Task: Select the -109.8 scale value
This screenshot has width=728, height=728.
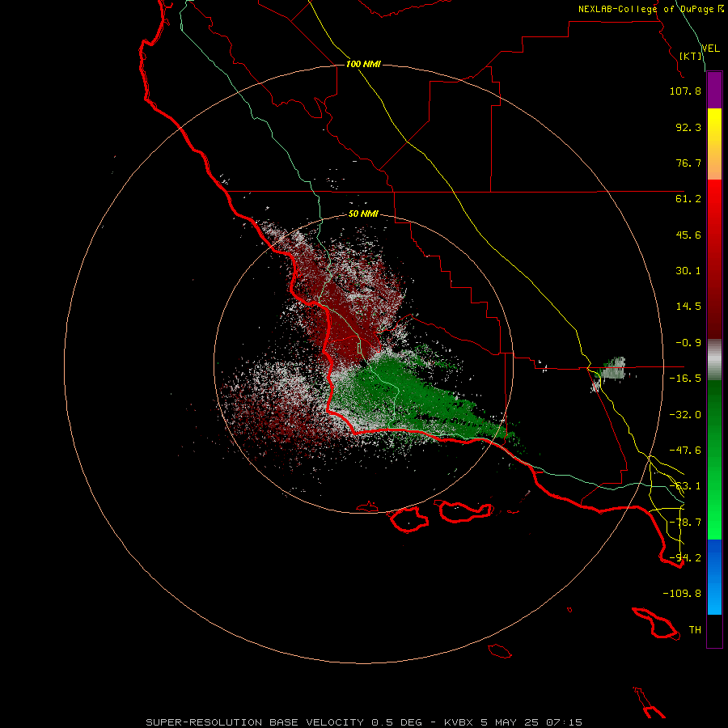Action: (682, 594)
